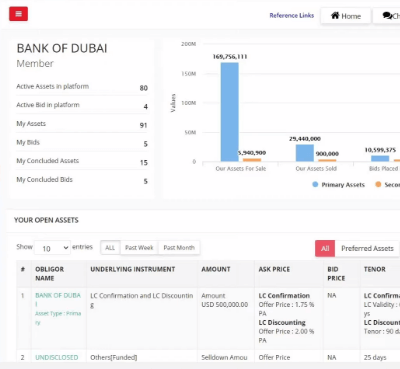The width and height of the screenshot is (400, 369).
Task: Click My Concluded Bids row
Action: tap(82, 180)
